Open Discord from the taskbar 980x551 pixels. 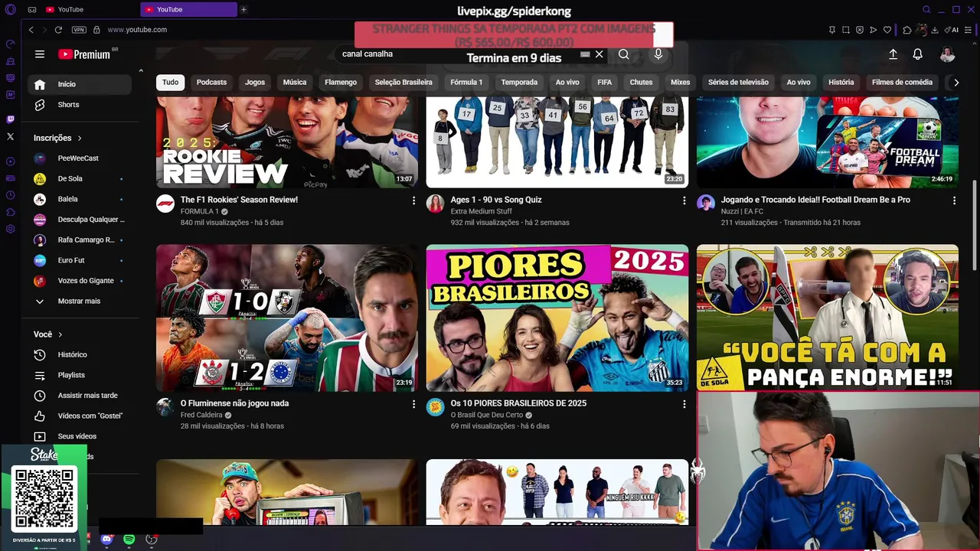pos(106,540)
